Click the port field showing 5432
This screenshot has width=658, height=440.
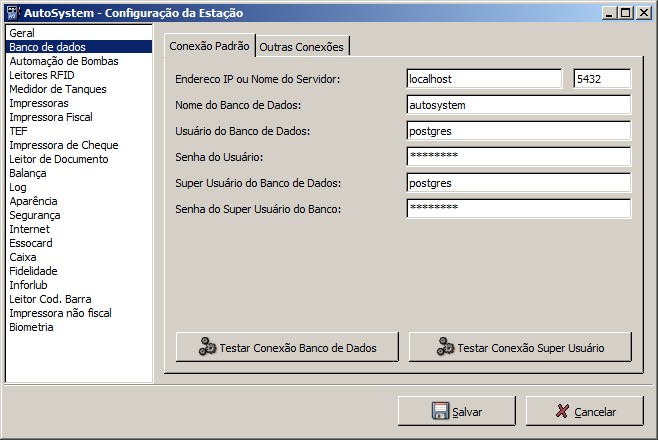tap(602, 79)
